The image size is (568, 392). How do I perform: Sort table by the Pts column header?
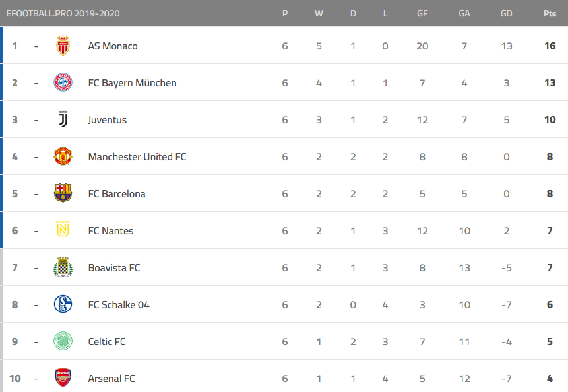550,13
